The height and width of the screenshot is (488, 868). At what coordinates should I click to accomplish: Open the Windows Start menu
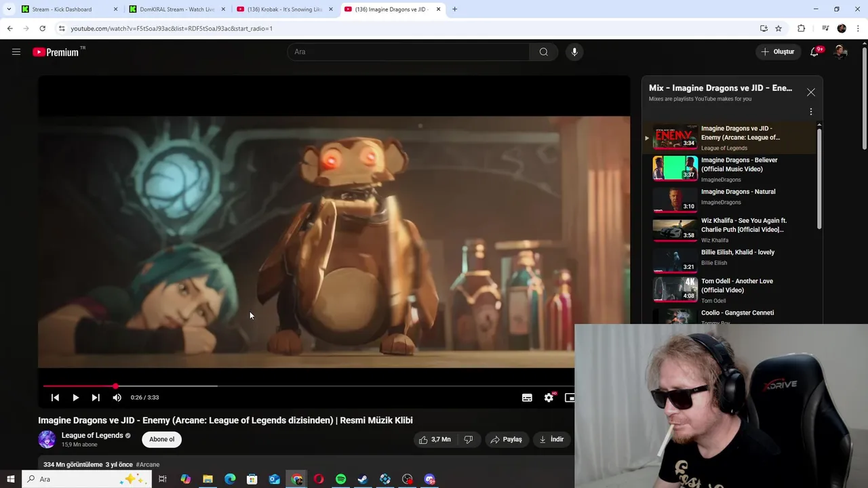[x=11, y=479]
